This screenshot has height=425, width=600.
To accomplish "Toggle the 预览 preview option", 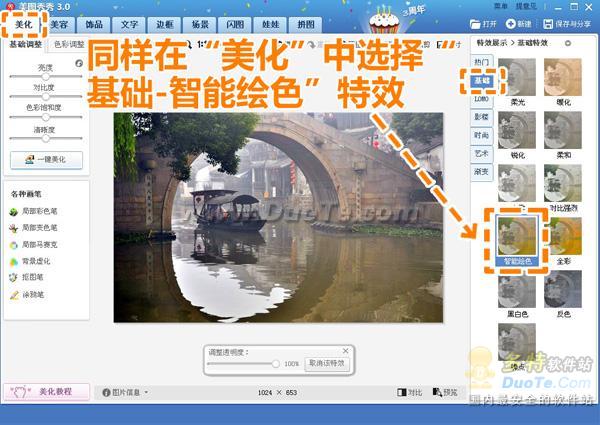I will point(446,392).
